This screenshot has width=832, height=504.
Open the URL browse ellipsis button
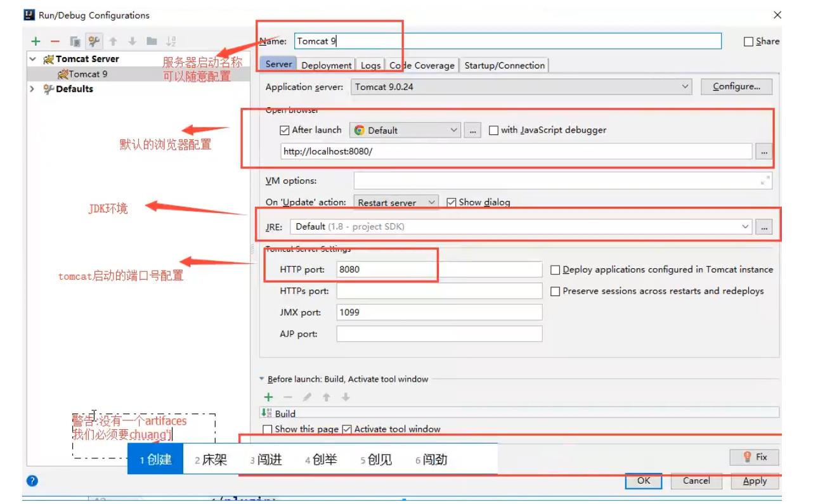(764, 152)
